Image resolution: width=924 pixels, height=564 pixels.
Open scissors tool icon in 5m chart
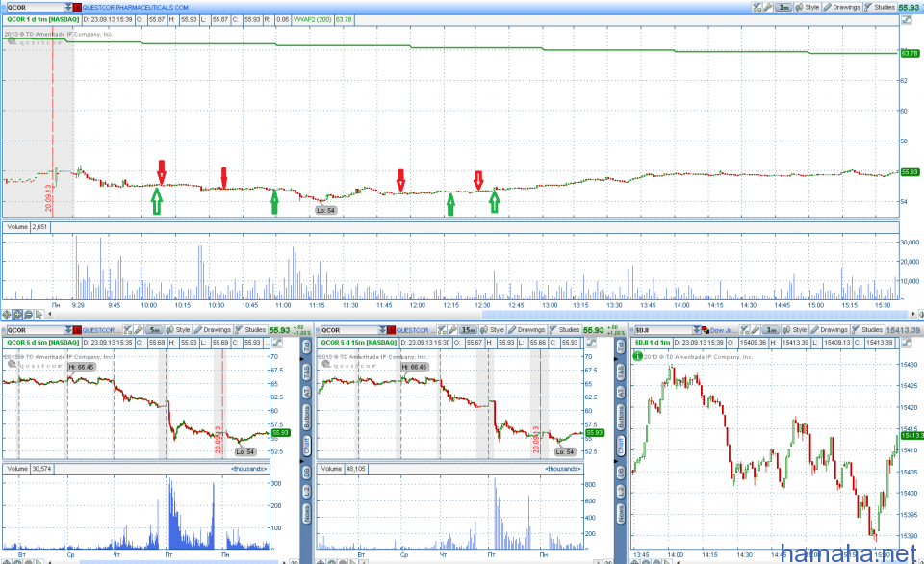tap(127, 330)
